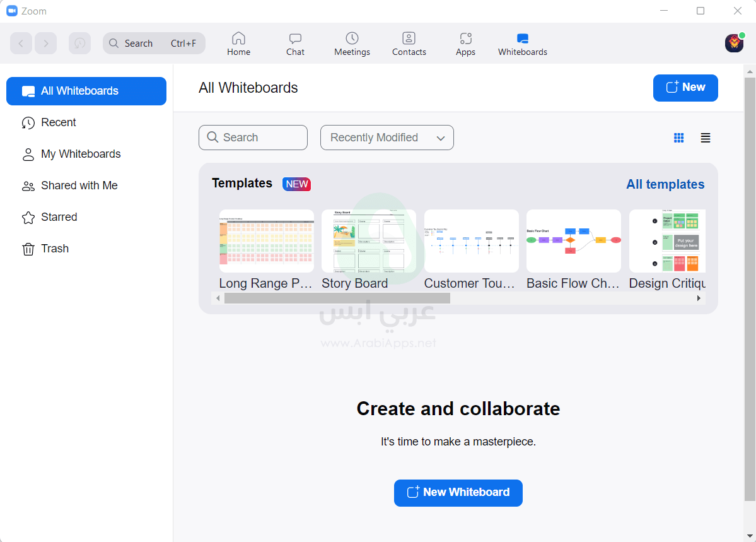
Task: Select the Basic Flow Chart template thumbnail
Action: pos(573,241)
